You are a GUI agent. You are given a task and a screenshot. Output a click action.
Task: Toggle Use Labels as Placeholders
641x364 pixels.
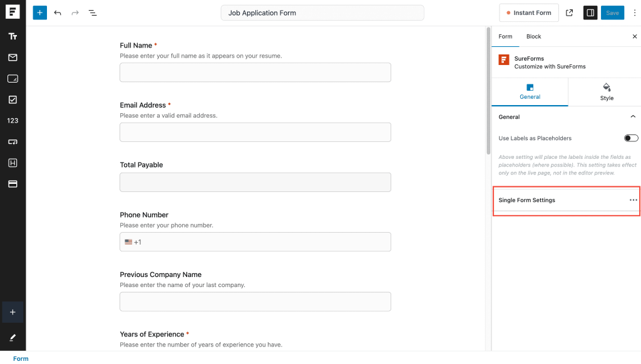click(x=631, y=138)
